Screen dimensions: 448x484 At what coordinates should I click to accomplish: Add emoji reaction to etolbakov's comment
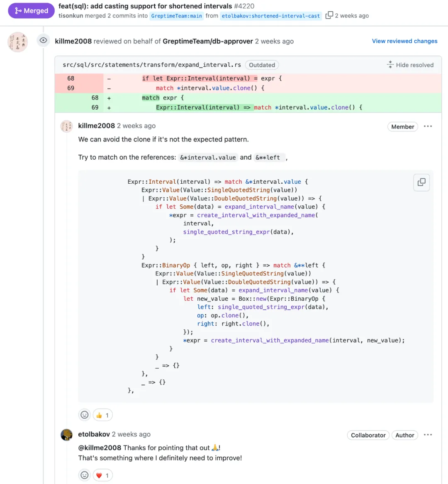[85, 475]
